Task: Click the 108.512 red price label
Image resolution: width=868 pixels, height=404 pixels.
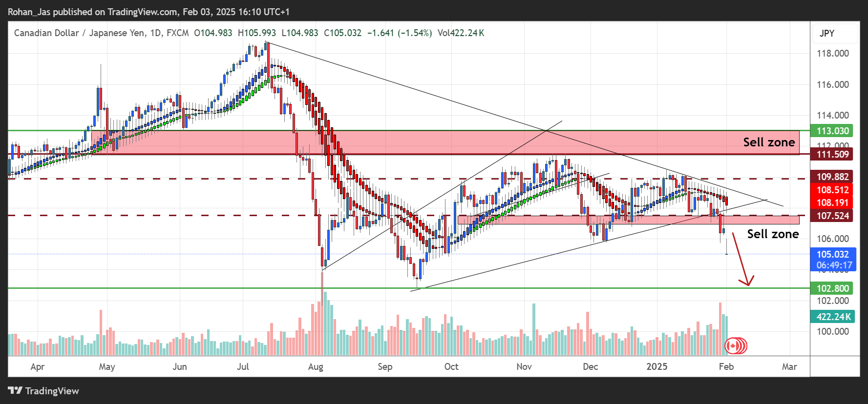Action: 832,190
